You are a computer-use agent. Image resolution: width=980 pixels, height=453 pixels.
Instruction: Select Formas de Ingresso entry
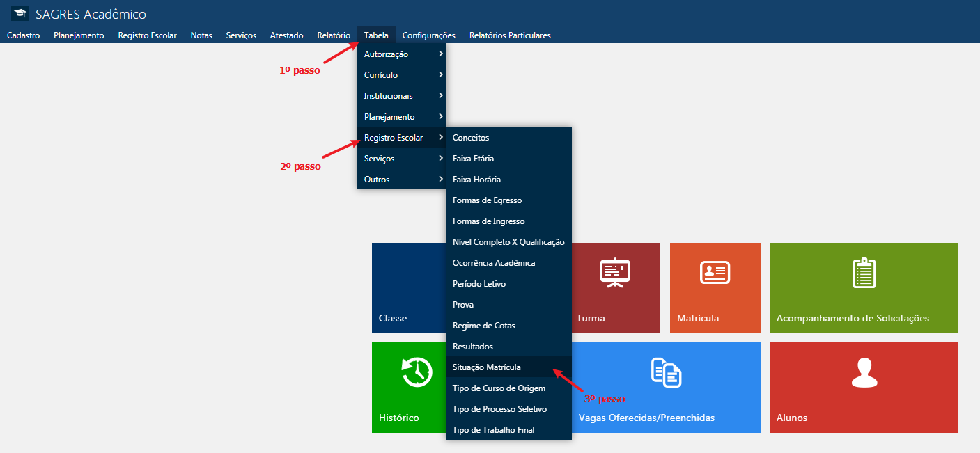488,221
